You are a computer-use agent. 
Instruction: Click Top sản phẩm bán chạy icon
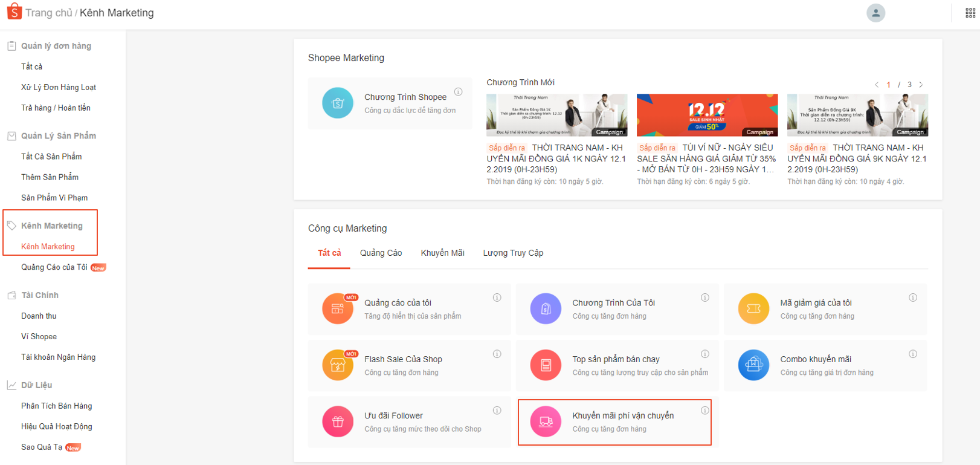546,365
